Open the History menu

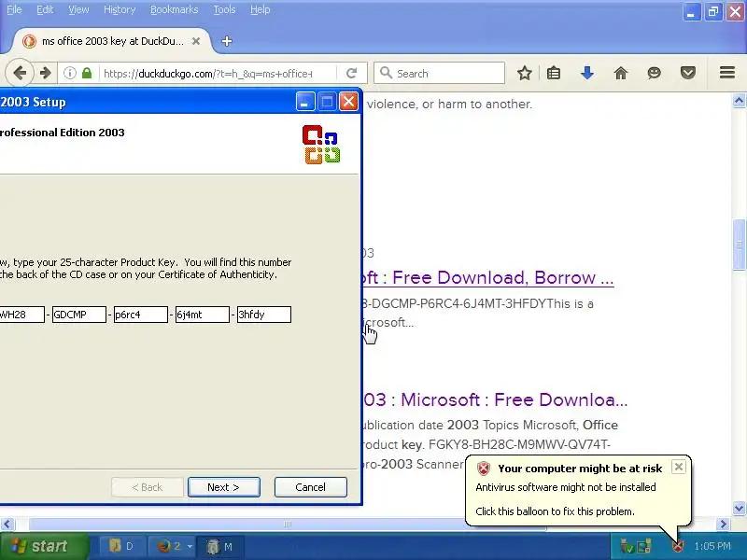click(120, 9)
